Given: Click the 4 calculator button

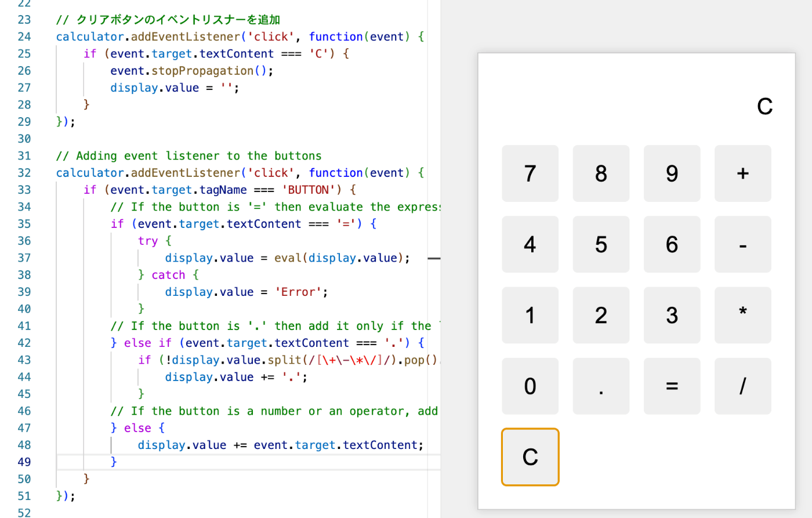Looking at the screenshot, I should tap(530, 244).
